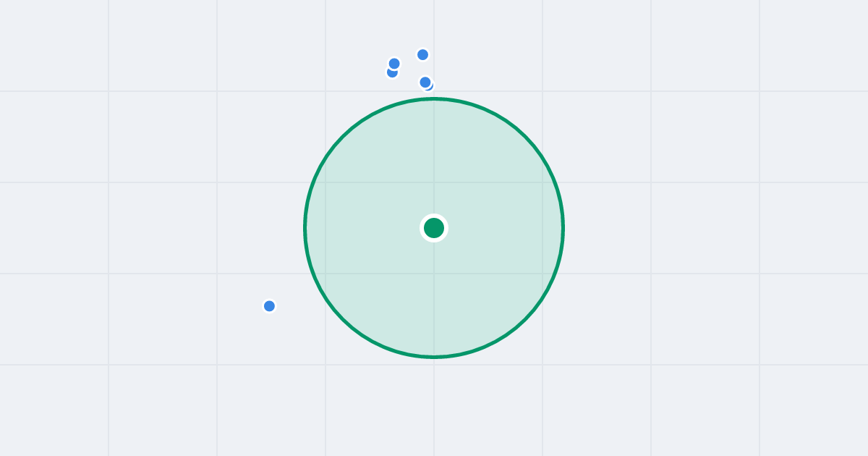This screenshot has height=456, width=868.
Task: Click the rightmost point of the green circle outline
Action: tap(563, 228)
